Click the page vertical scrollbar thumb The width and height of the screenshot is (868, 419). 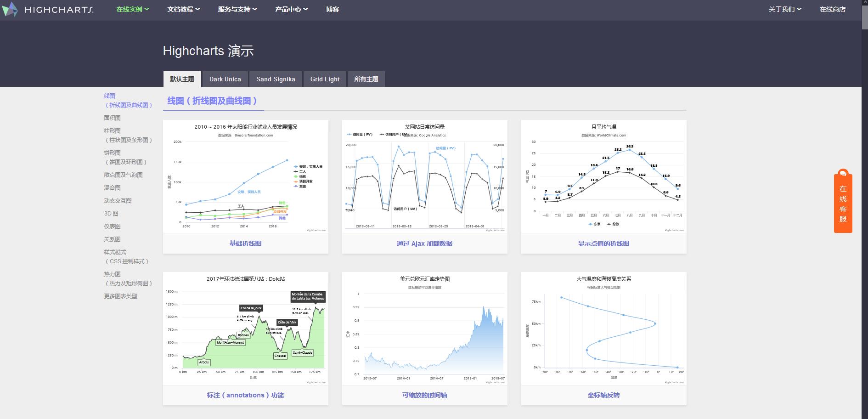pos(864,17)
